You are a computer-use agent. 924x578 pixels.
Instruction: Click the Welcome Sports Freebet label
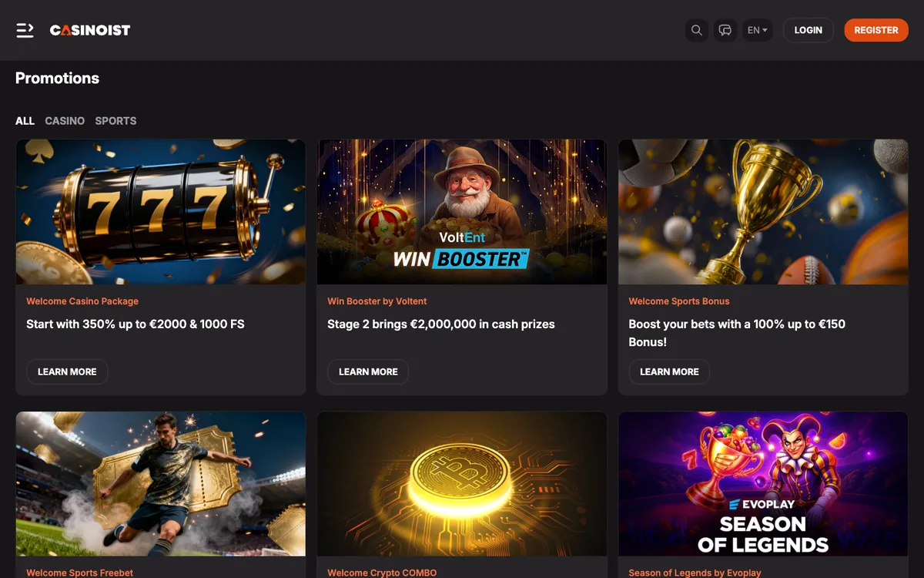(80, 573)
